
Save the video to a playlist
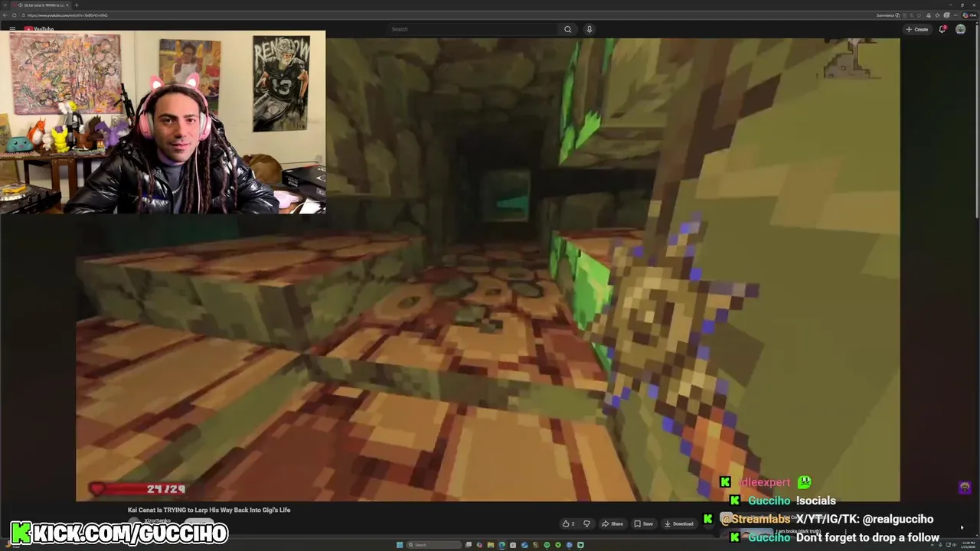point(643,523)
